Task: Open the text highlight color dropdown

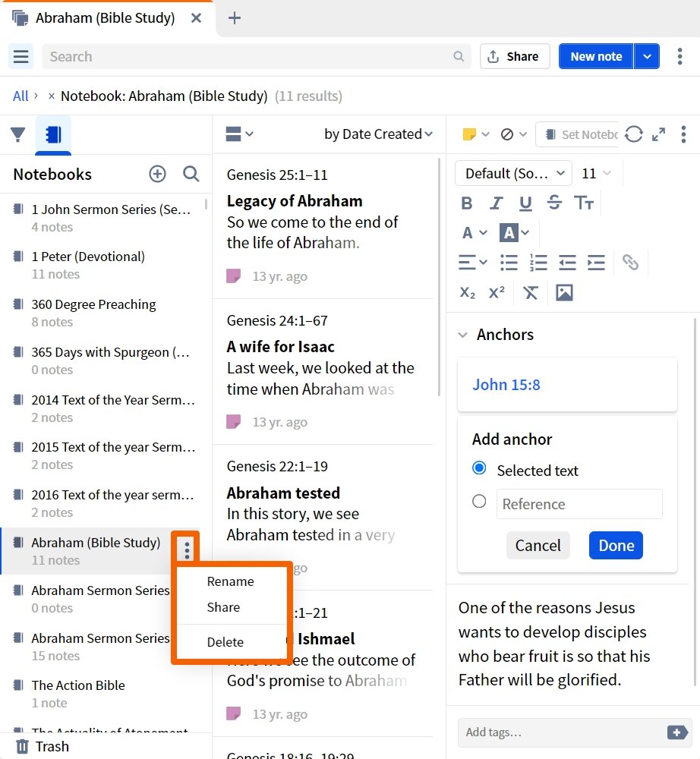Action: [514, 233]
